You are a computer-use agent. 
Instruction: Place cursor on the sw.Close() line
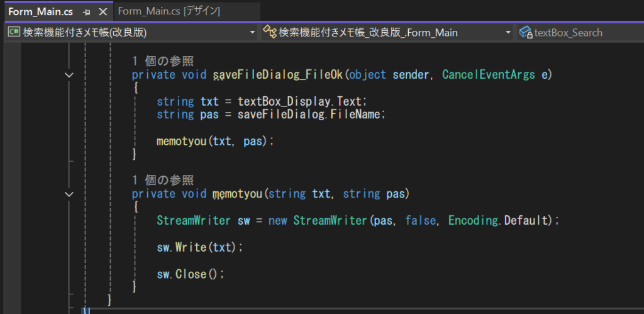click(190, 274)
